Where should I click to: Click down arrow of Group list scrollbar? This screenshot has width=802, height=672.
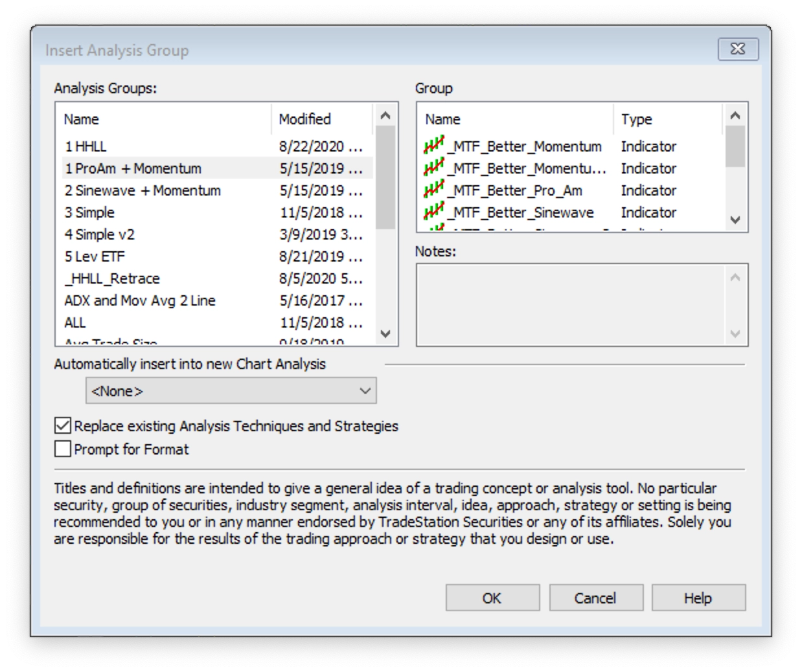735,220
